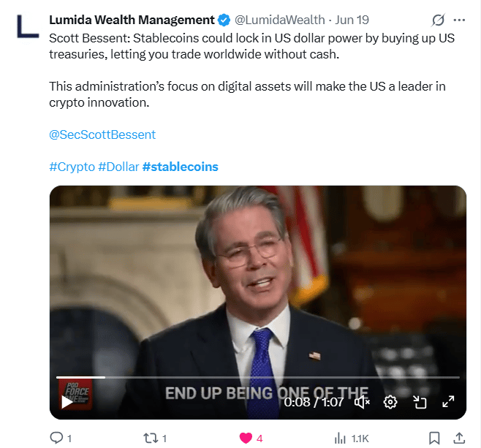The image size is (481, 448).
Task: Unmute the video sound
Action: [x=363, y=402]
